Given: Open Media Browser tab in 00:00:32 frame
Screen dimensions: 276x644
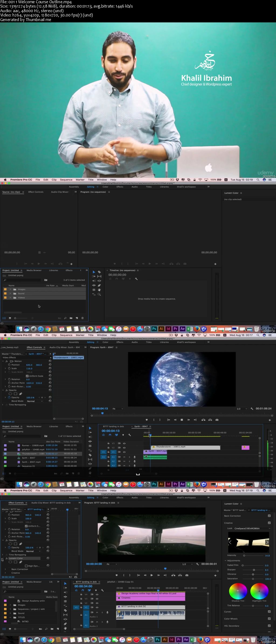Looking at the screenshot, I should tap(34, 270).
